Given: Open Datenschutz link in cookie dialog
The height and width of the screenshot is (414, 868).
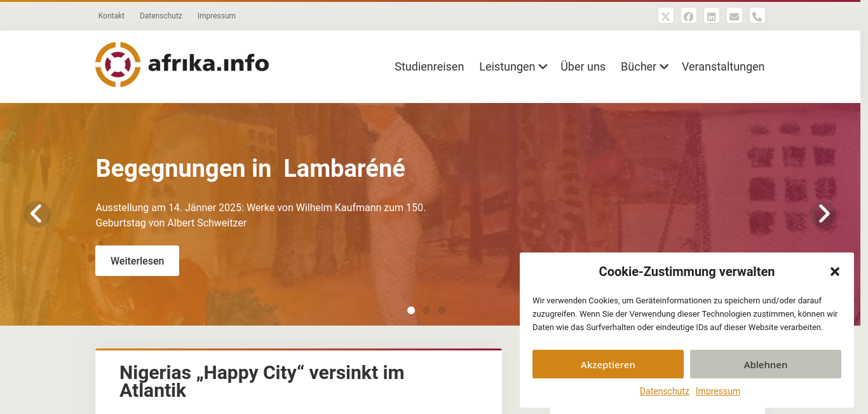Looking at the screenshot, I should pos(665,391).
